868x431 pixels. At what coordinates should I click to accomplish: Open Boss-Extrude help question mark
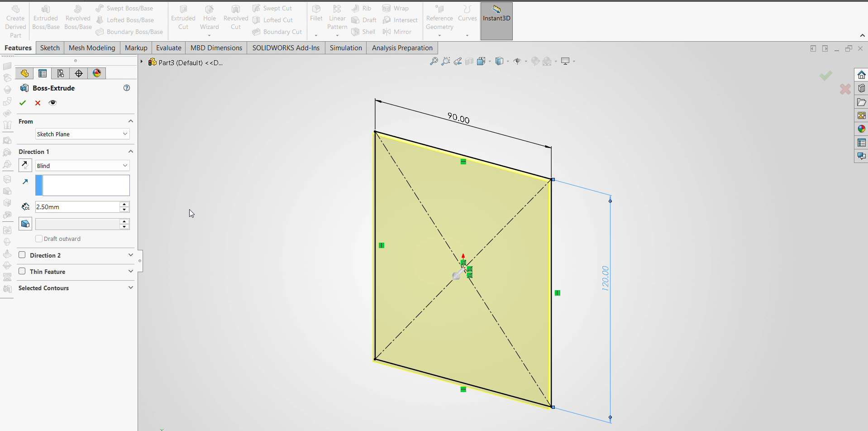pyautogui.click(x=127, y=88)
